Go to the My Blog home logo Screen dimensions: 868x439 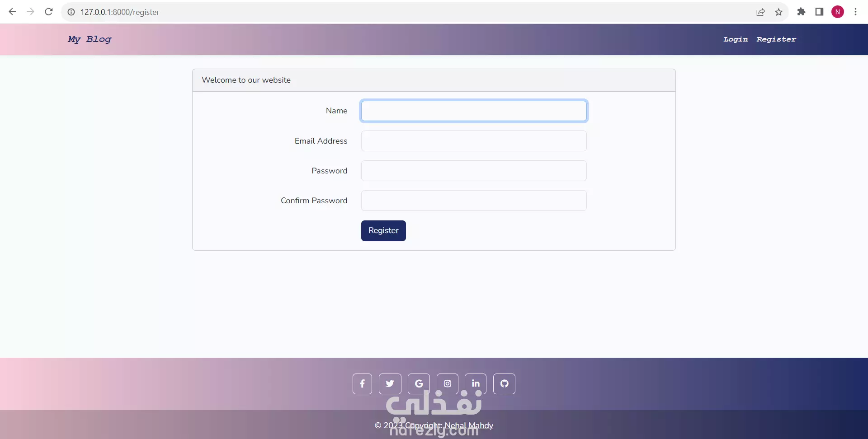tap(90, 39)
